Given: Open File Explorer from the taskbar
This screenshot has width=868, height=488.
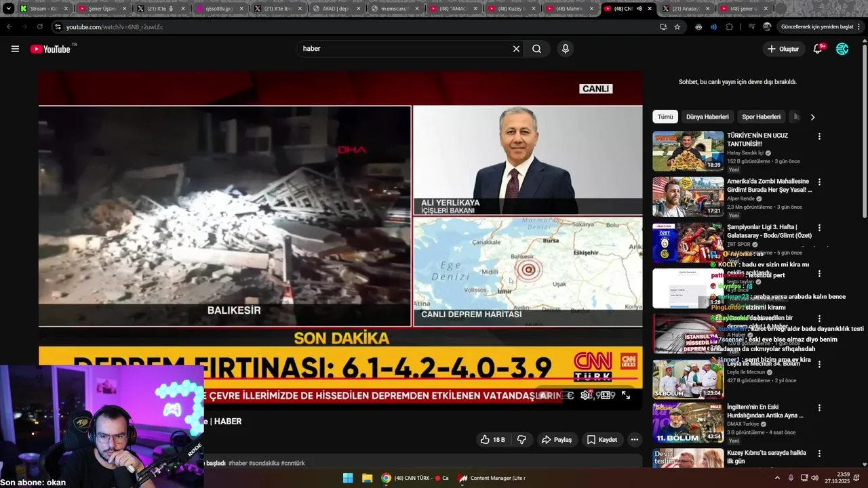Looking at the screenshot, I should (x=367, y=478).
